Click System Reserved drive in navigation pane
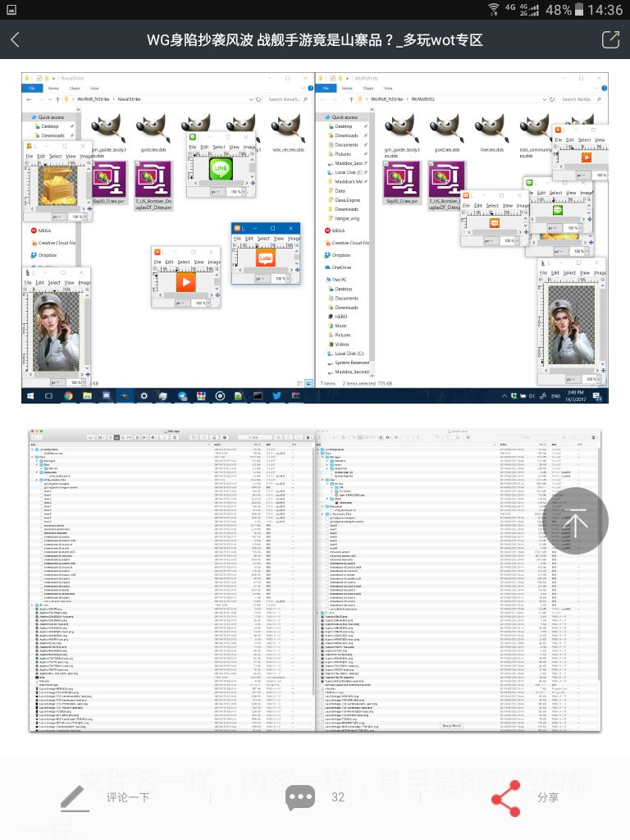 click(x=348, y=363)
